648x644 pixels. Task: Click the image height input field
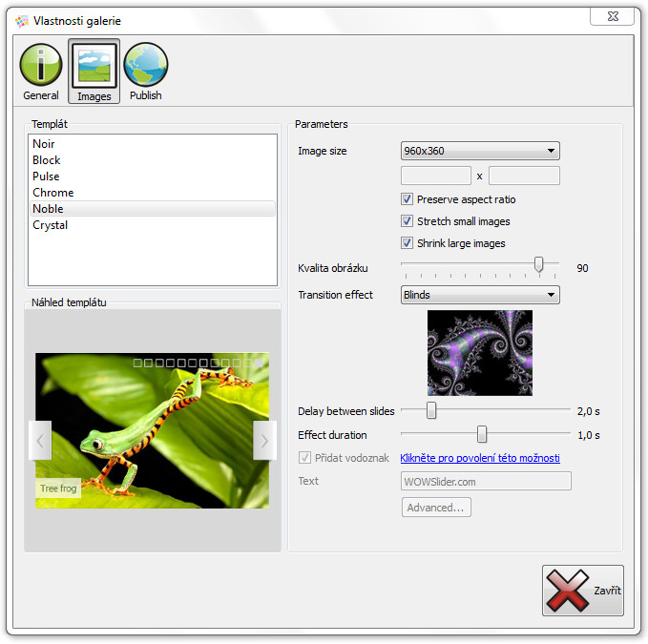524,176
